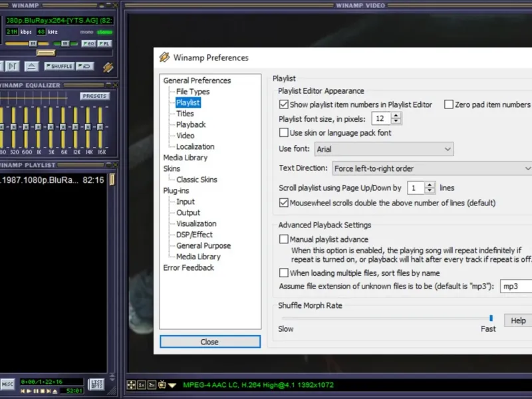Select Skins in the tree

tap(172, 169)
